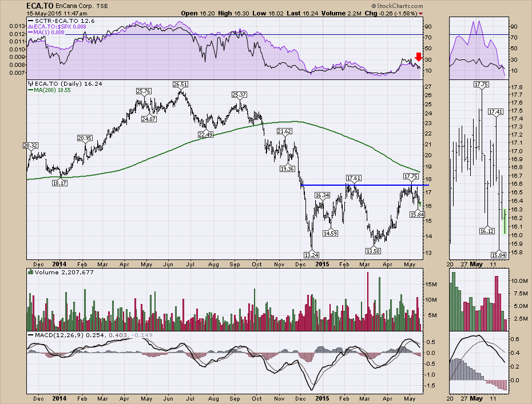Image resolution: width=532 pixels, height=404 pixels.
Task: Click the 26.51 peak price label
Action: [x=180, y=84]
